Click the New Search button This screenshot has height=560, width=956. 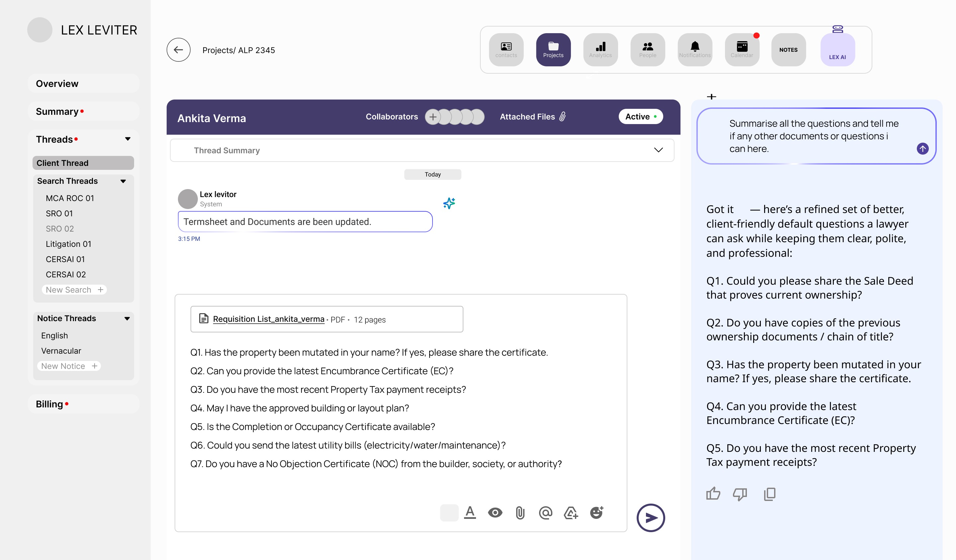[74, 290]
